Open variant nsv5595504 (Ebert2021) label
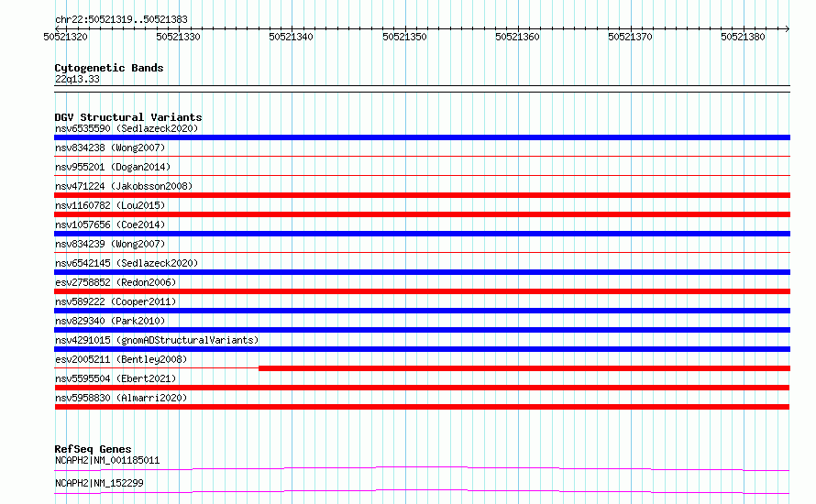Image resolution: width=816 pixels, height=504 pixels. click(116, 378)
